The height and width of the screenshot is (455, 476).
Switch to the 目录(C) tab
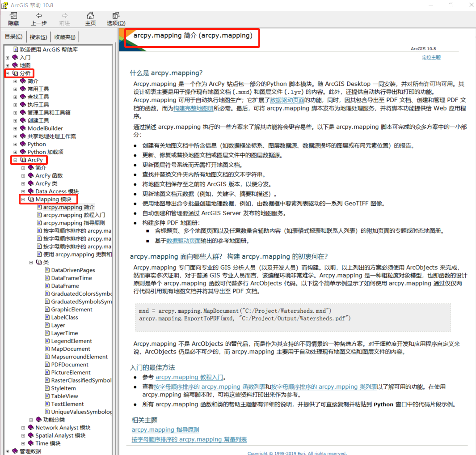tap(14, 37)
